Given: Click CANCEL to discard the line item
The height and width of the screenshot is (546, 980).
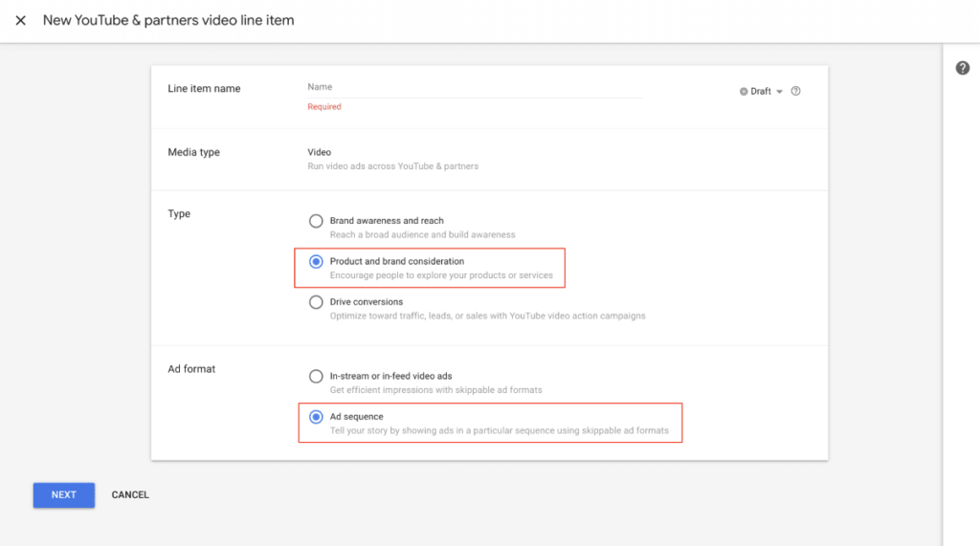Looking at the screenshot, I should tap(130, 494).
